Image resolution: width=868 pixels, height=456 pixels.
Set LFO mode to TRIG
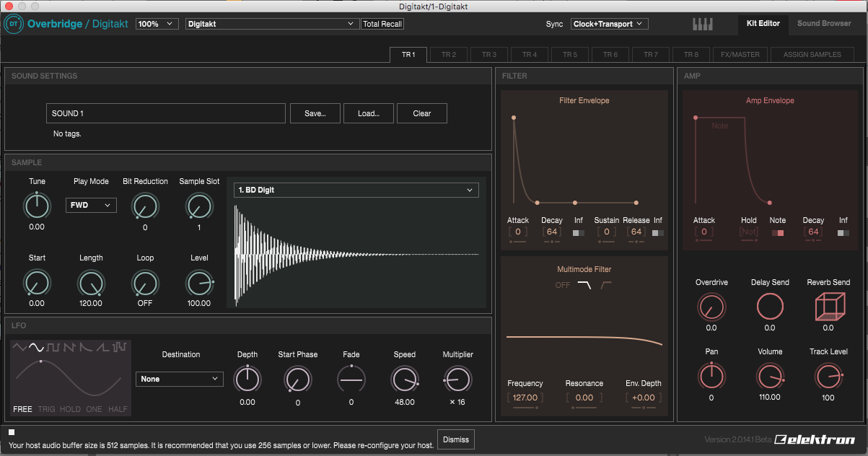coord(46,409)
